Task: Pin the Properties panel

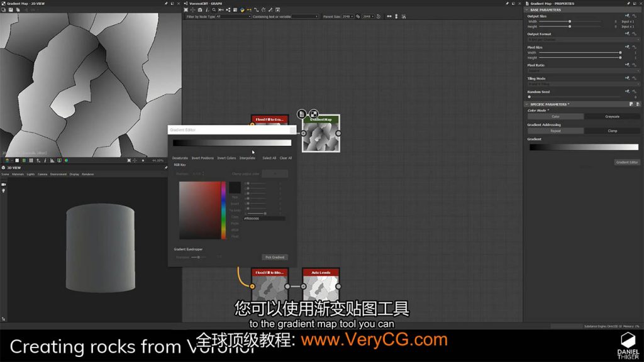Action: [628, 3]
